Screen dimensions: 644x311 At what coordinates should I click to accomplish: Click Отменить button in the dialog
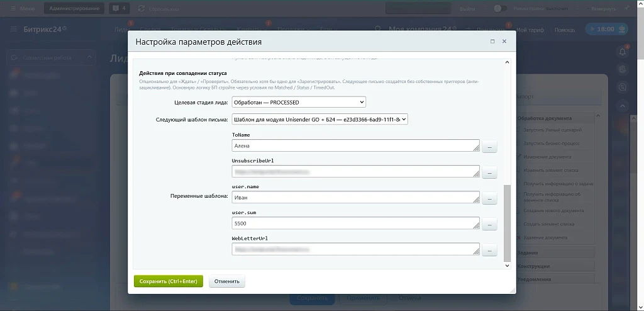pos(227,281)
